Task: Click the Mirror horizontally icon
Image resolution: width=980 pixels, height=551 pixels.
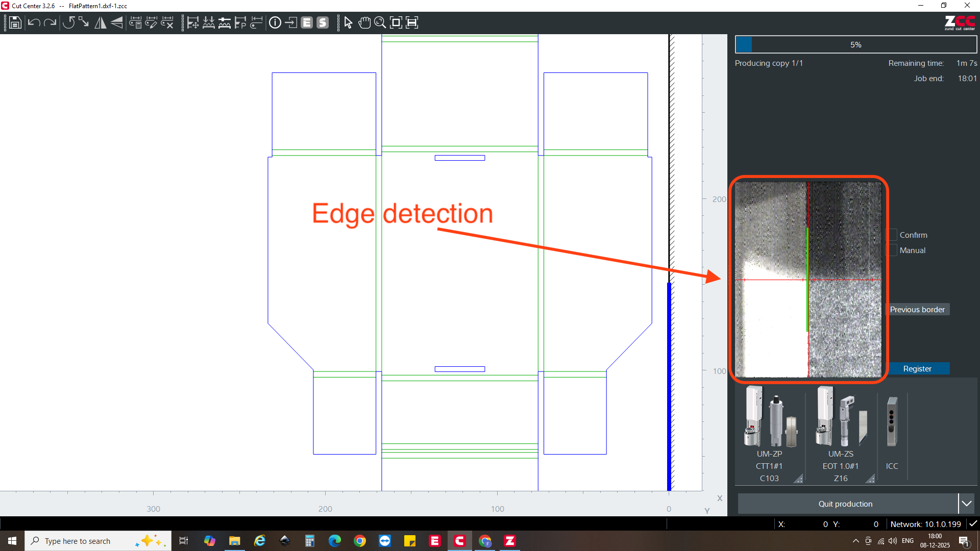Action: click(101, 22)
